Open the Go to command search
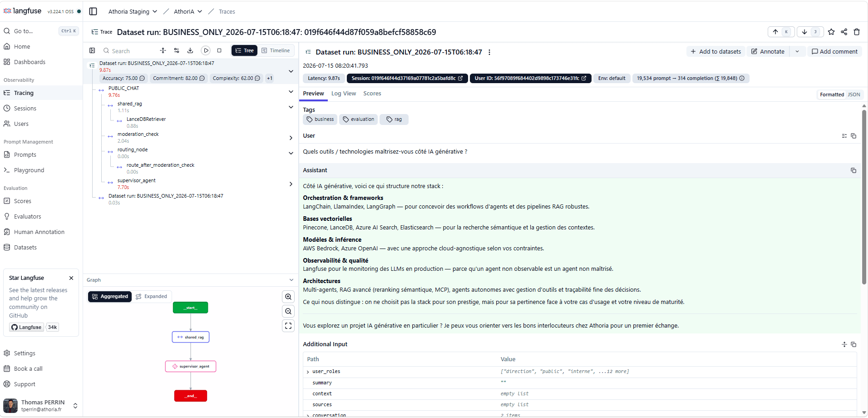Viewport: 868px width, 418px height. click(41, 31)
